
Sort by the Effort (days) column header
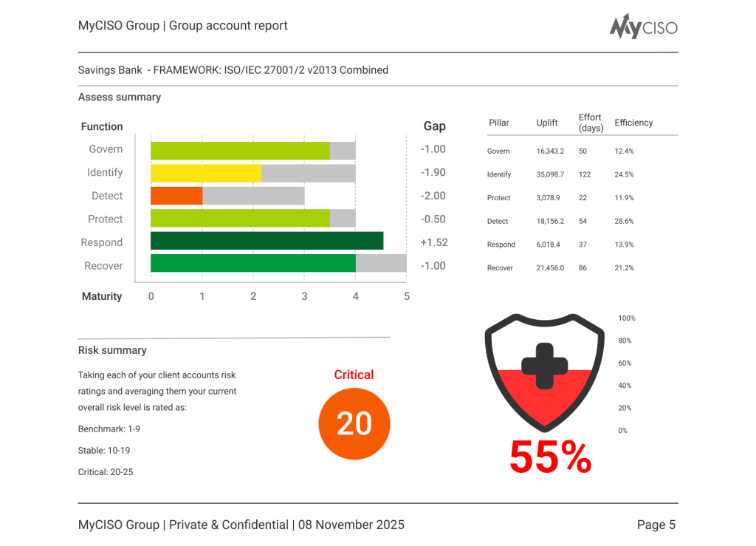(x=590, y=122)
